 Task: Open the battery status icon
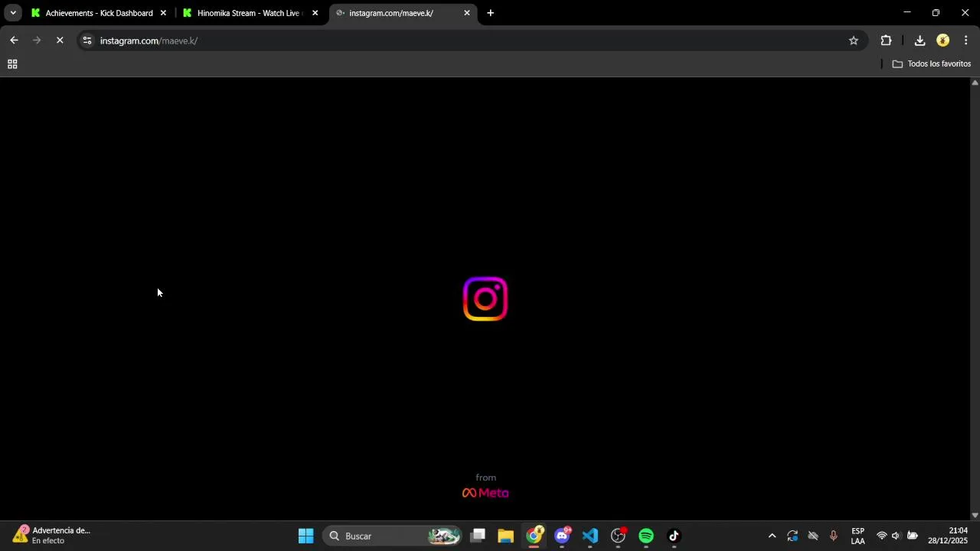point(912,536)
